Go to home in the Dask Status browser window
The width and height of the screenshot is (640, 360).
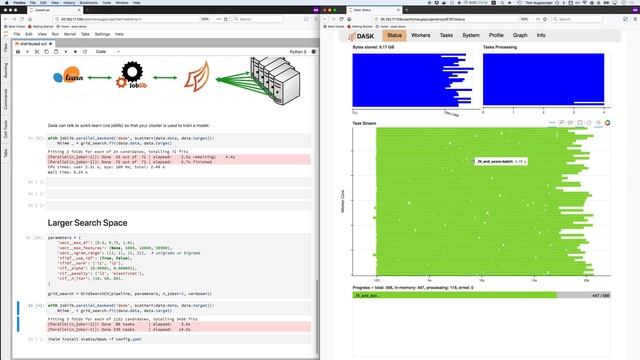[x=349, y=19]
